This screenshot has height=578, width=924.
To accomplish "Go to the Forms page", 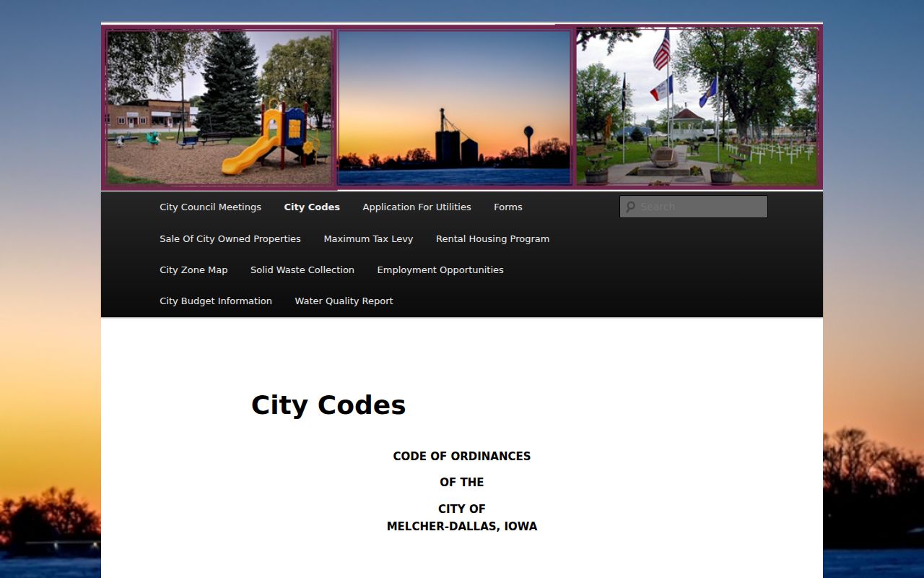I will click(508, 207).
